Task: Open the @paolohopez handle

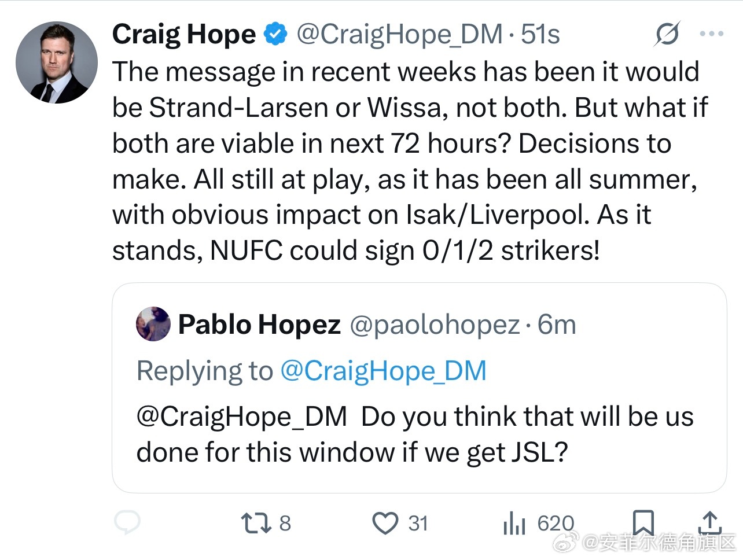Action: [435, 325]
